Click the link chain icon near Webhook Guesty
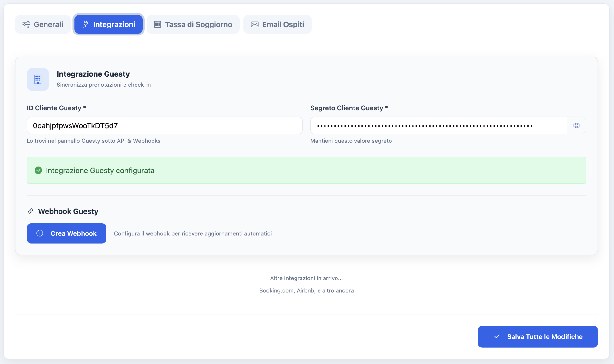The width and height of the screenshot is (614, 364). 30,211
